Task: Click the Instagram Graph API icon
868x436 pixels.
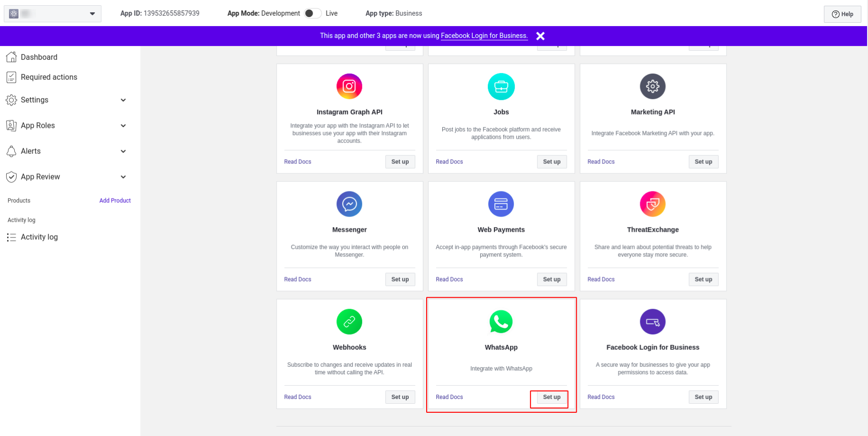Action: pyautogui.click(x=349, y=86)
